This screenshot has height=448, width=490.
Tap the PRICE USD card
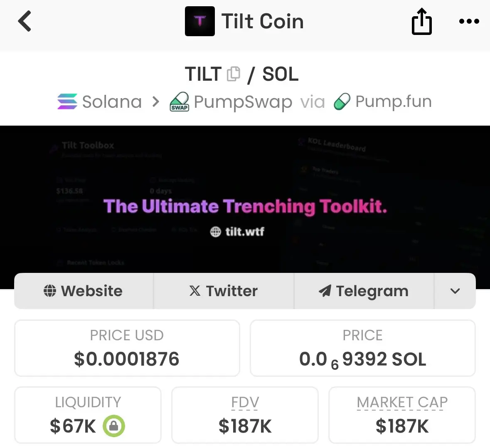pos(127,348)
